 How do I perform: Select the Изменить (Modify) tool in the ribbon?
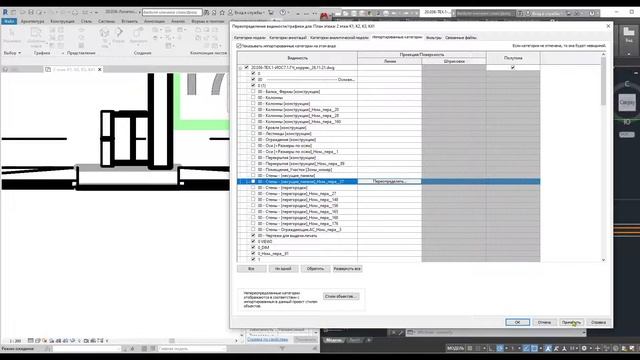click(x=12, y=36)
